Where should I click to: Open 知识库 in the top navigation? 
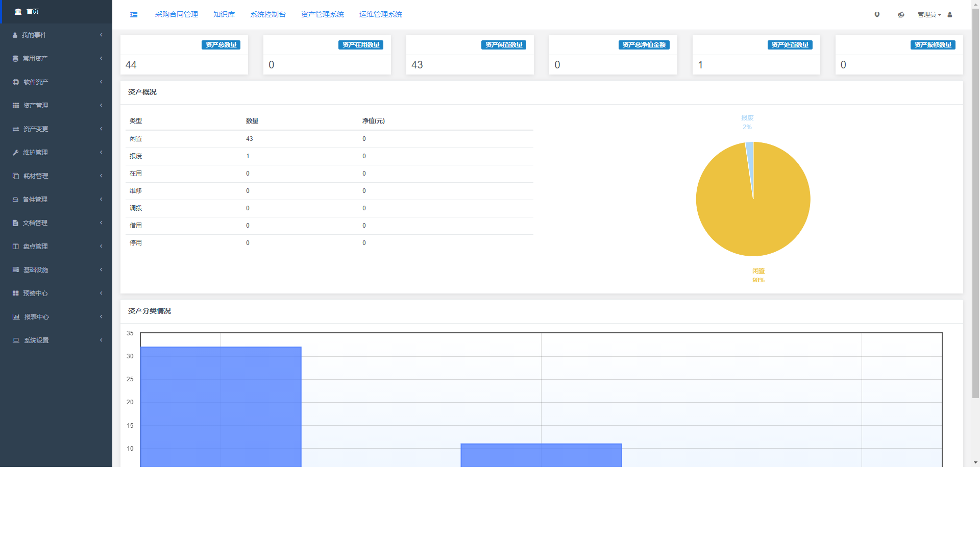(224, 15)
